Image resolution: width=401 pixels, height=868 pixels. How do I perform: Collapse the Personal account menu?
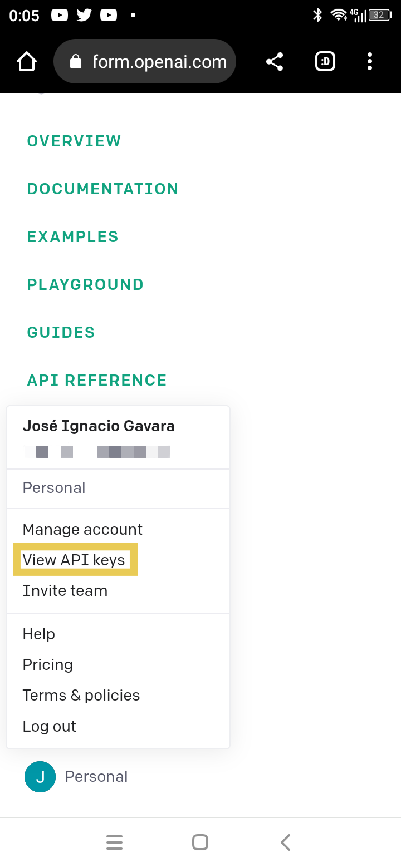pos(76,776)
